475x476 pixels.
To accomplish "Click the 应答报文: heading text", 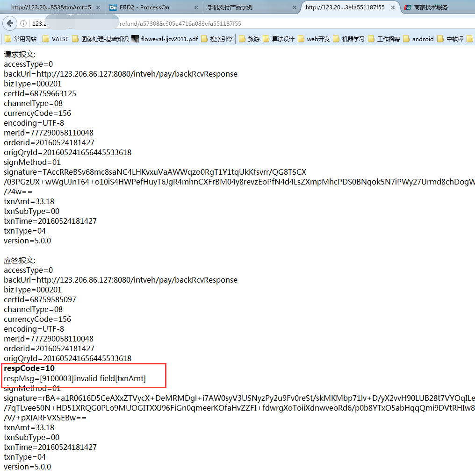I will coord(20,260).
